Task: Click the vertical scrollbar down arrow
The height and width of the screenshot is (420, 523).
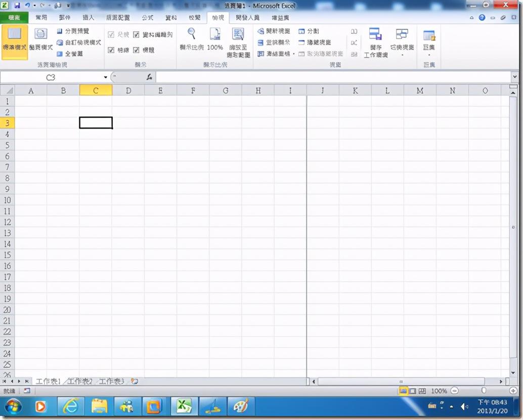Action: click(x=513, y=372)
